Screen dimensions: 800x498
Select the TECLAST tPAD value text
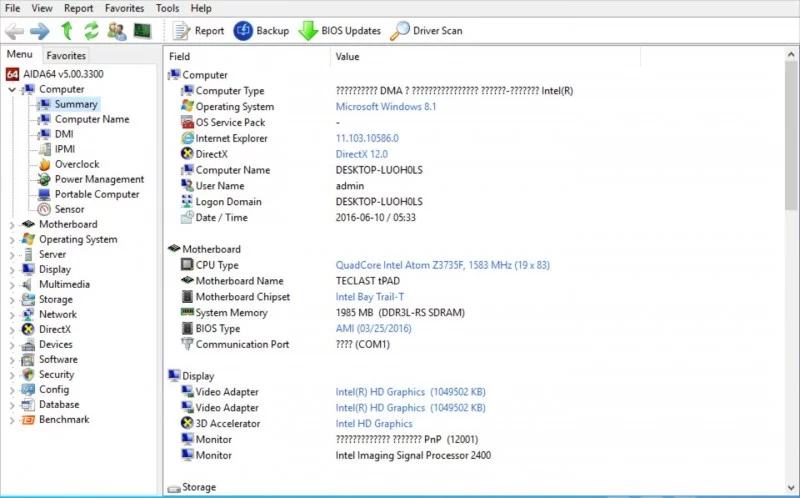(x=367, y=281)
